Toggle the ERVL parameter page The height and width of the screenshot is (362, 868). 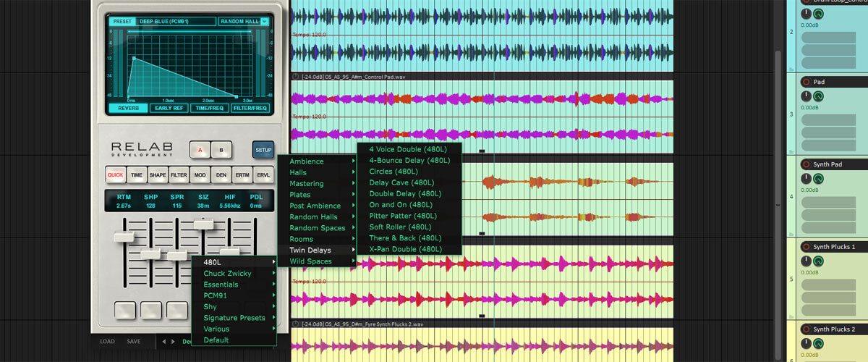(x=263, y=175)
